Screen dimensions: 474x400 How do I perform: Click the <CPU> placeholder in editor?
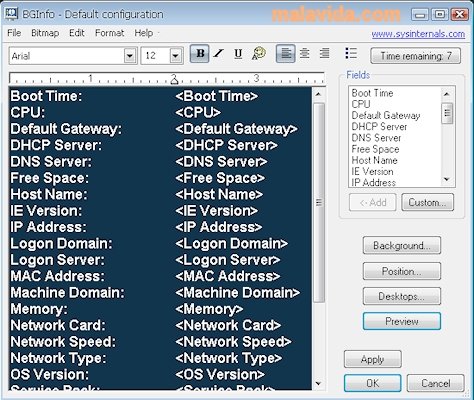198,113
